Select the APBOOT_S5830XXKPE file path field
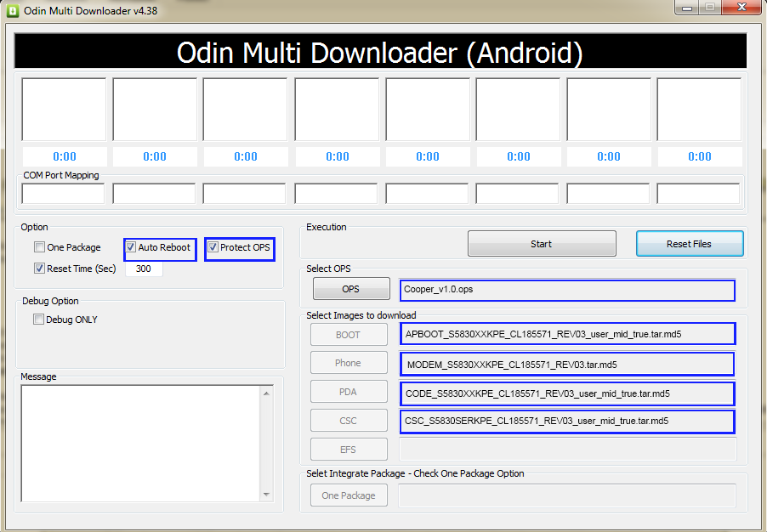The image size is (767, 532). click(x=567, y=334)
